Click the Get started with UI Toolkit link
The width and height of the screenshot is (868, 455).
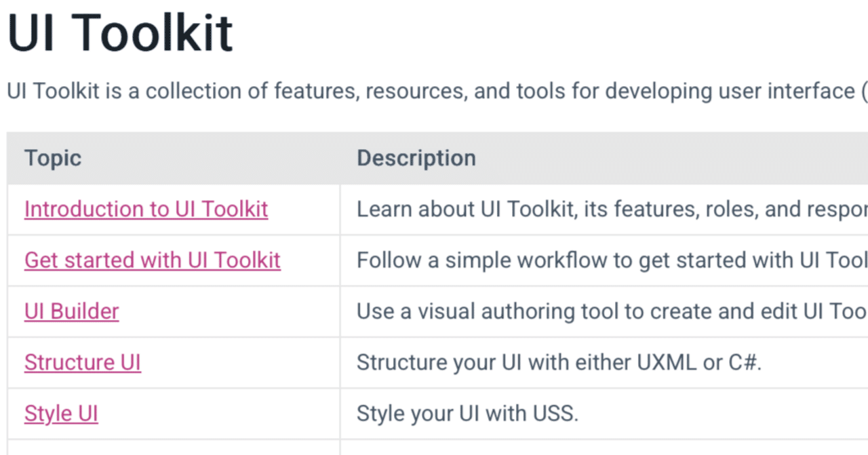(x=152, y=260)
